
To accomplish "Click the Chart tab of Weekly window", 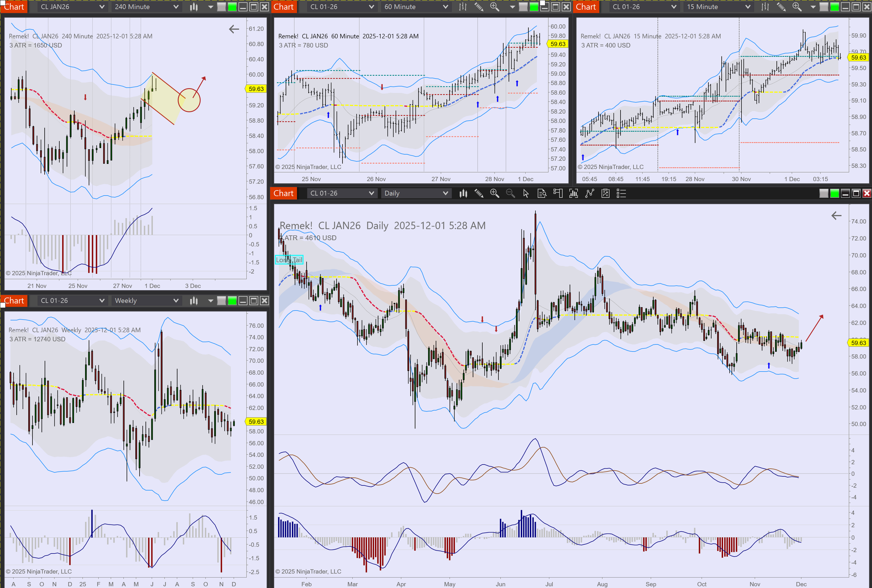I will tap(14, 301).
